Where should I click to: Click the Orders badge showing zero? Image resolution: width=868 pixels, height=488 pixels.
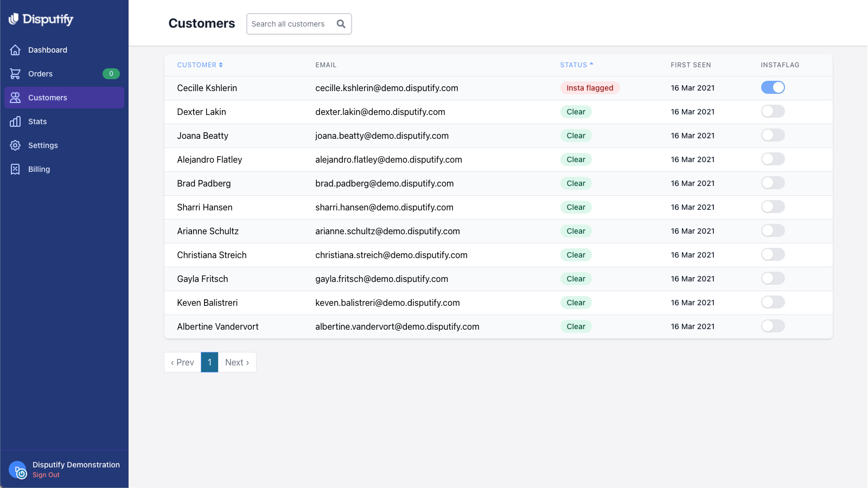click(x=111, y=74)
